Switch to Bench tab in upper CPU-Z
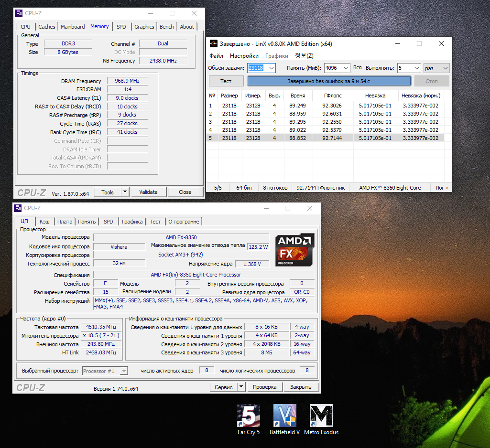 pyautogui.click(x=166, y=27)
